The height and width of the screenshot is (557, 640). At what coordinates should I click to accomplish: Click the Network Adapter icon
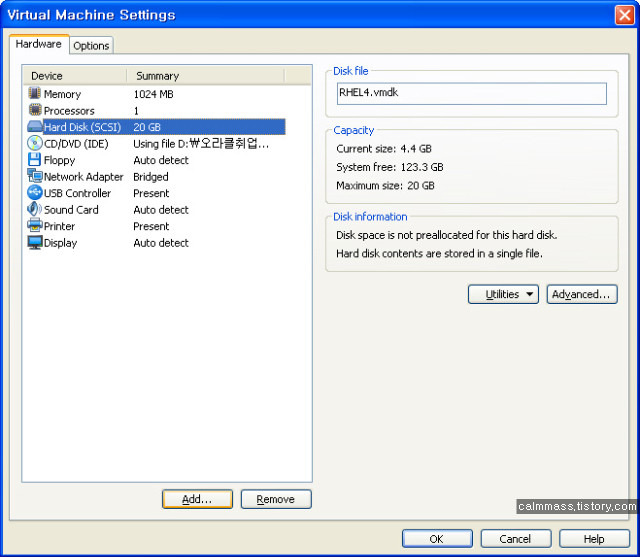pos(35,176)
